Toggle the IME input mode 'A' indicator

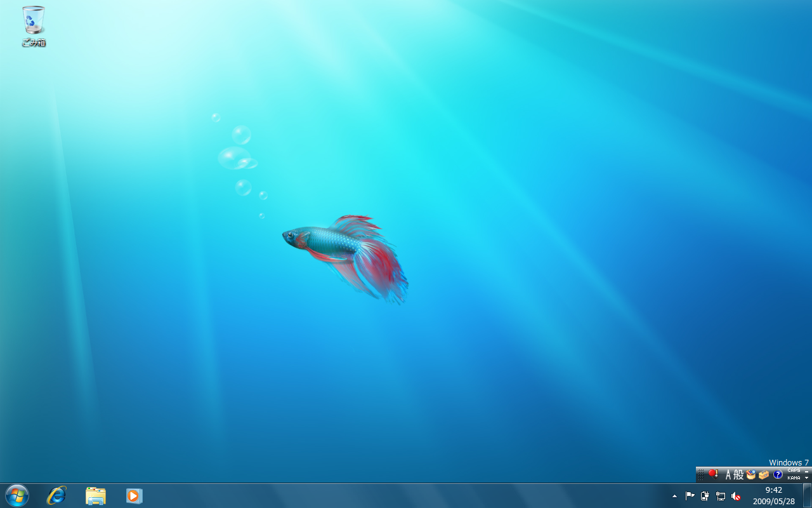[728, 474]
